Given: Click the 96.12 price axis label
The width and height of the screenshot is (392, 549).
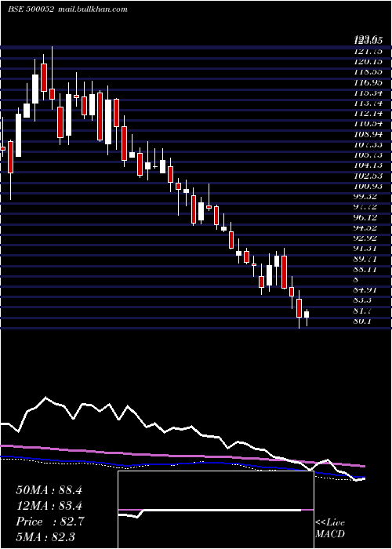Looking at the screenshot, I should click(367, 217).
